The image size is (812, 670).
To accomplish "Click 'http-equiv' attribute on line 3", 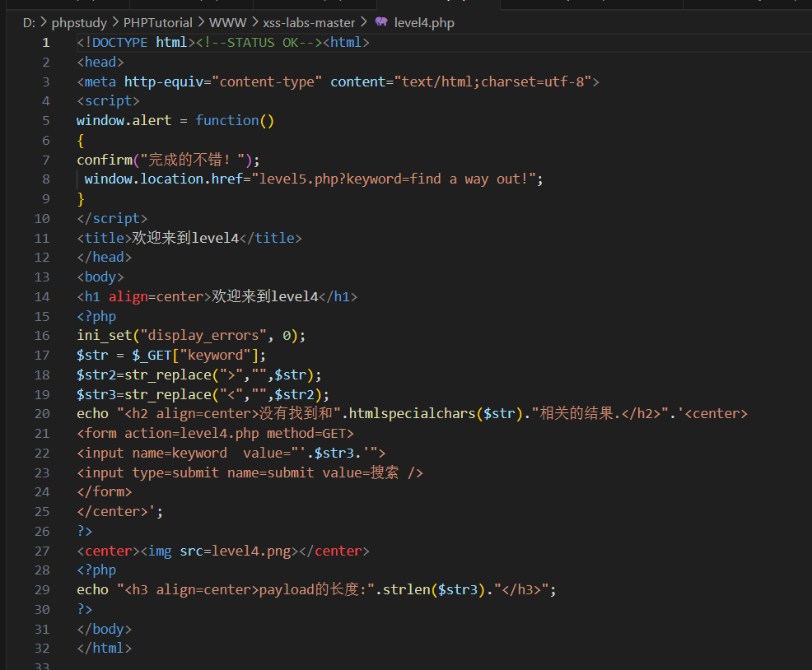I will coord(164,81).
